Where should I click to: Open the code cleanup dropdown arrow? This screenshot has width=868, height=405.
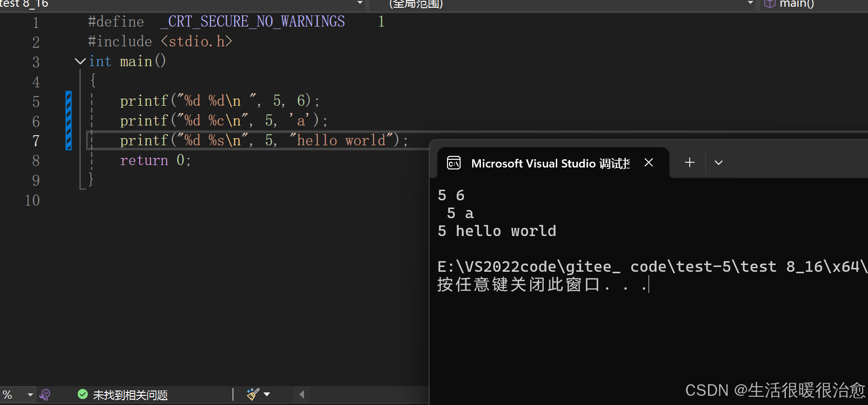click(267, 394)
